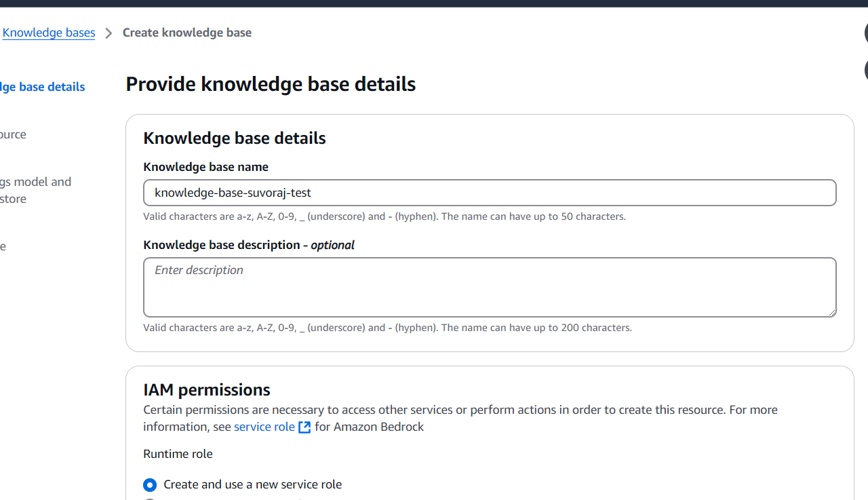868x500 pixels.
Task: Click the dark top navigation bar
Action: tap(434, 3)
